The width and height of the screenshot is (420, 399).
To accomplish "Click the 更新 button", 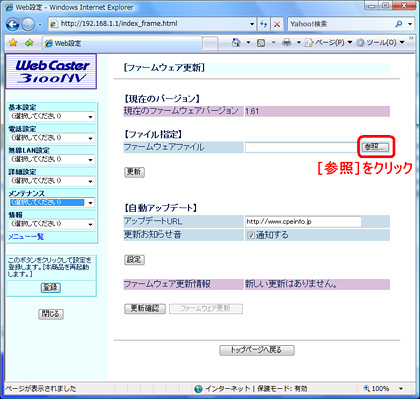I will pos(134,172).
